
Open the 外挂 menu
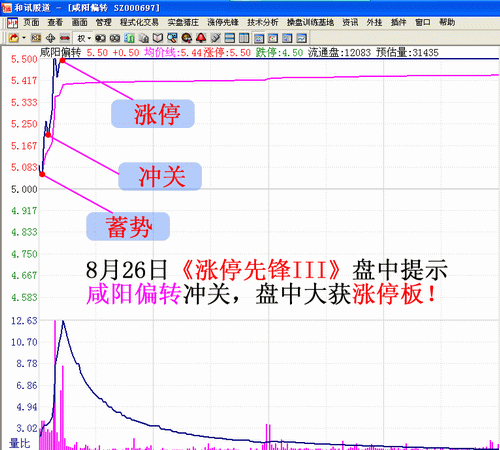374,22
